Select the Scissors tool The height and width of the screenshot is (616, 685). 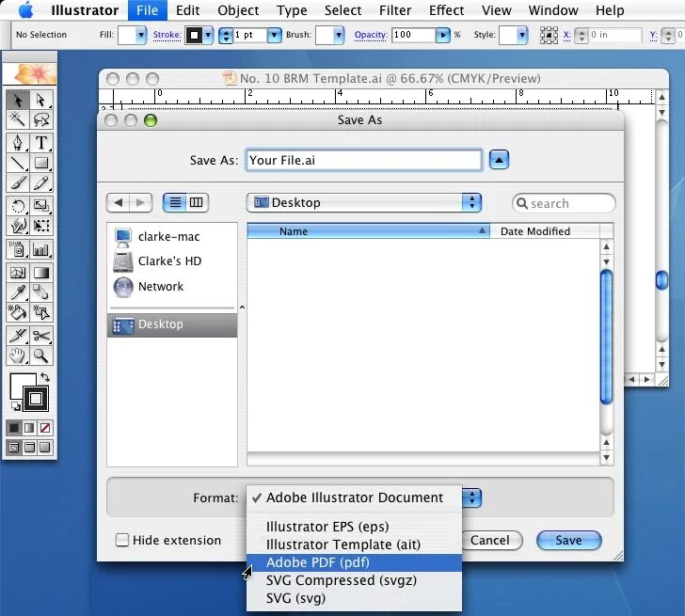41,336
